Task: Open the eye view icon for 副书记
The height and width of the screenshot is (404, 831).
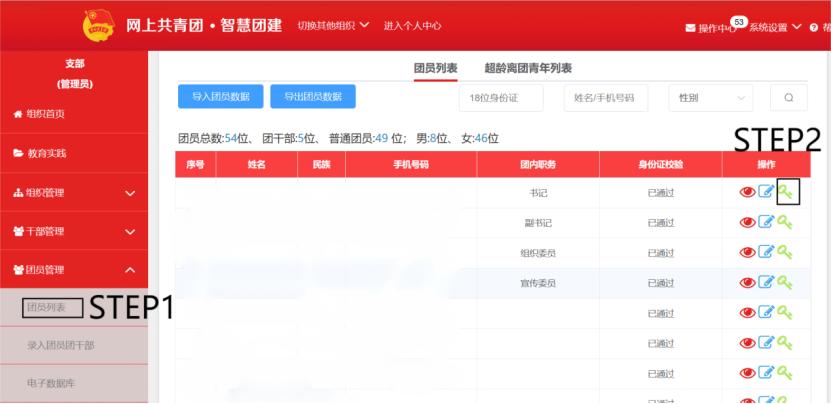Action: pos(747,223)
